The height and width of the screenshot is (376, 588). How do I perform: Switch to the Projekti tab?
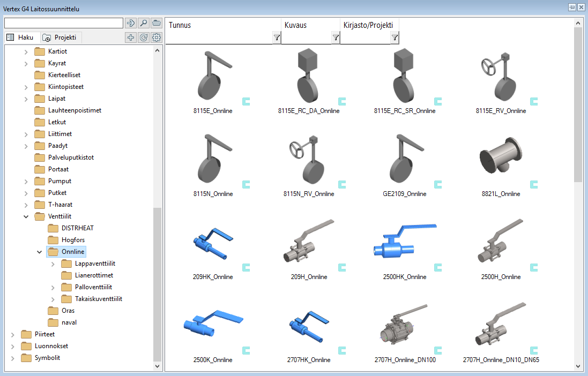click(x=61, y=37)
